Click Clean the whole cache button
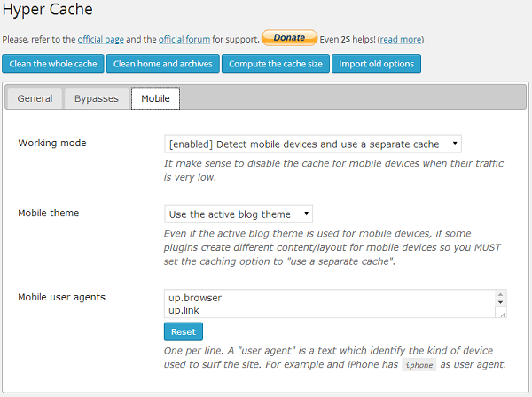532x397 pixels. [53, 64]
